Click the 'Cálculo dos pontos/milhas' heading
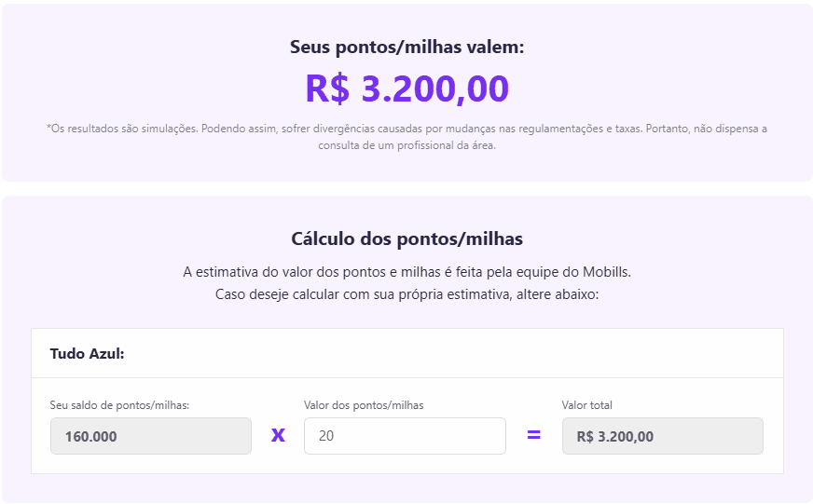This screenshot has width=813, height=504. pyautogui.click(x=406, y=239)
